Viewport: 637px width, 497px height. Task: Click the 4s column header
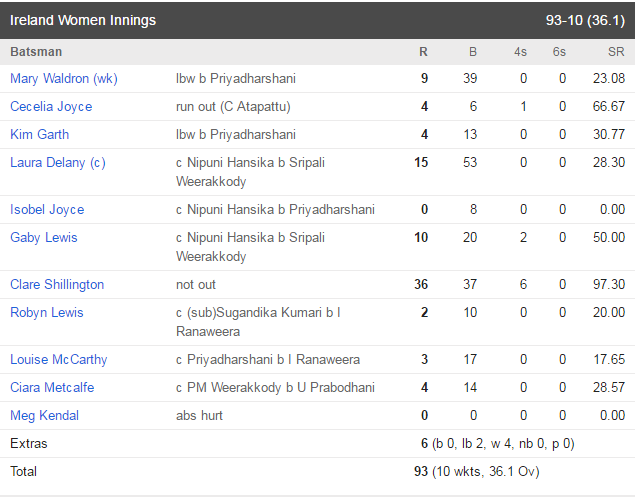pyautogui.click(x=520, y=52)
